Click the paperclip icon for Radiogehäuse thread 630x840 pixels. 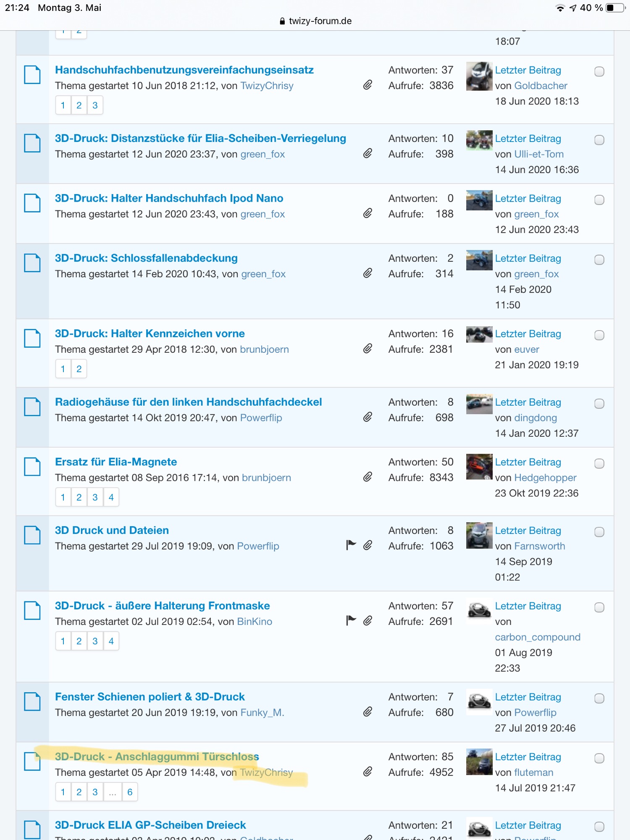[x=367, y=417]
